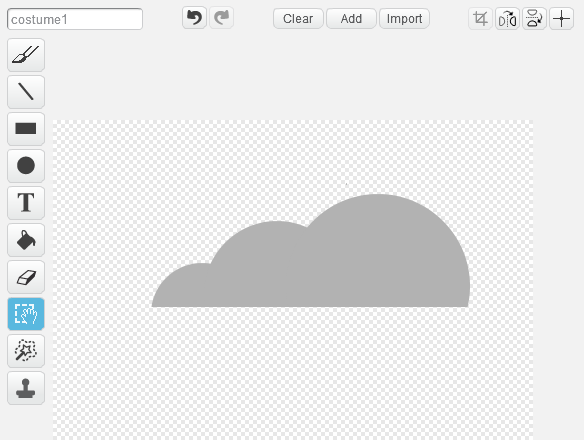The image size is (584, 440).
Task: Flip costume left-right
Action: coord(507,19)
